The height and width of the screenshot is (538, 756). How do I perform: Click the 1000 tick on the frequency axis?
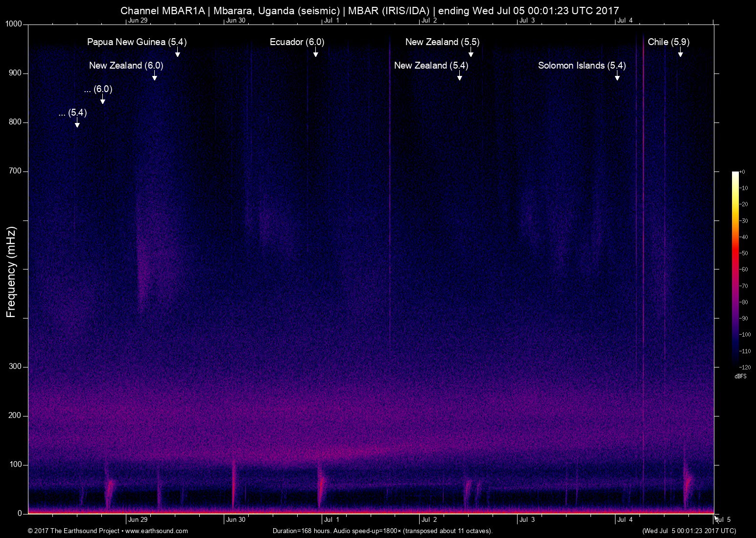point(14,24)
